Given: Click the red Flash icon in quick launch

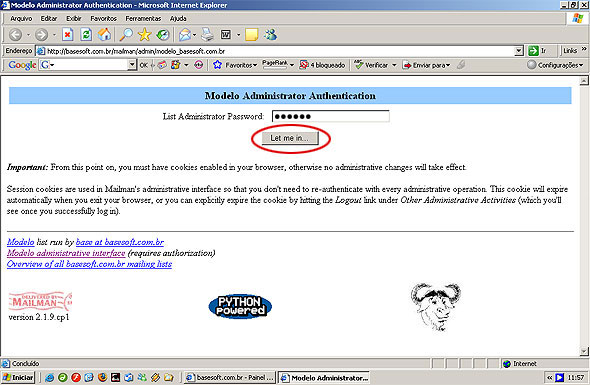Looking at the screenshot, I should (x=76, y=377).
